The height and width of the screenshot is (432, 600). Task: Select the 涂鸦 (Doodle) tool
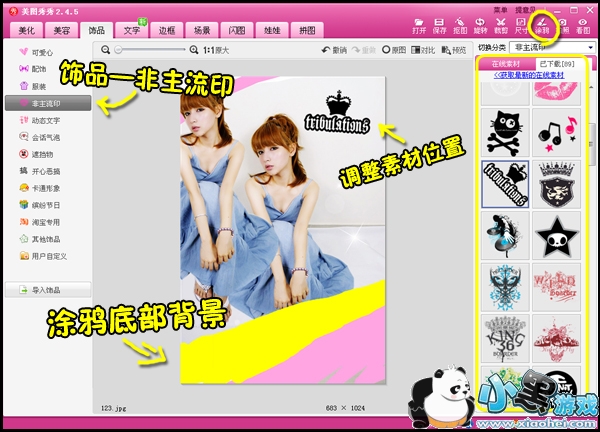pos(542,24)
